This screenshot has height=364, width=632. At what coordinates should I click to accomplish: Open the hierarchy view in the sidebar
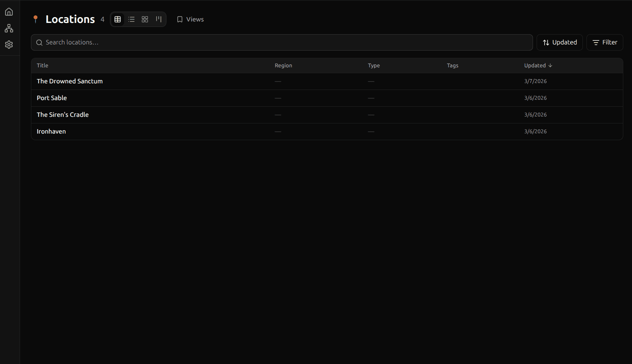pyautogui.click(x=9, y=28)
